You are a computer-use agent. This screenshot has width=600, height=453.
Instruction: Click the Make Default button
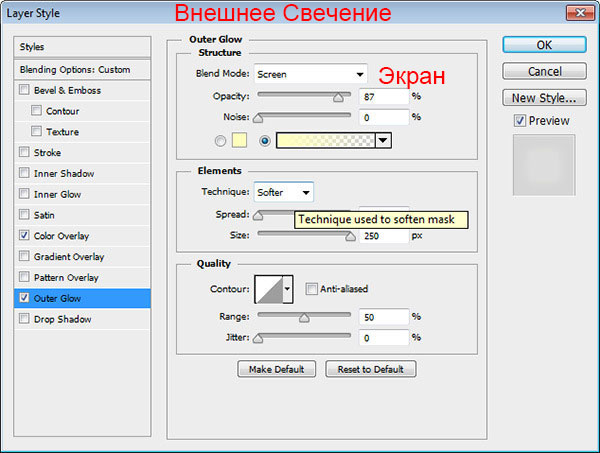[x=276, y=369]
